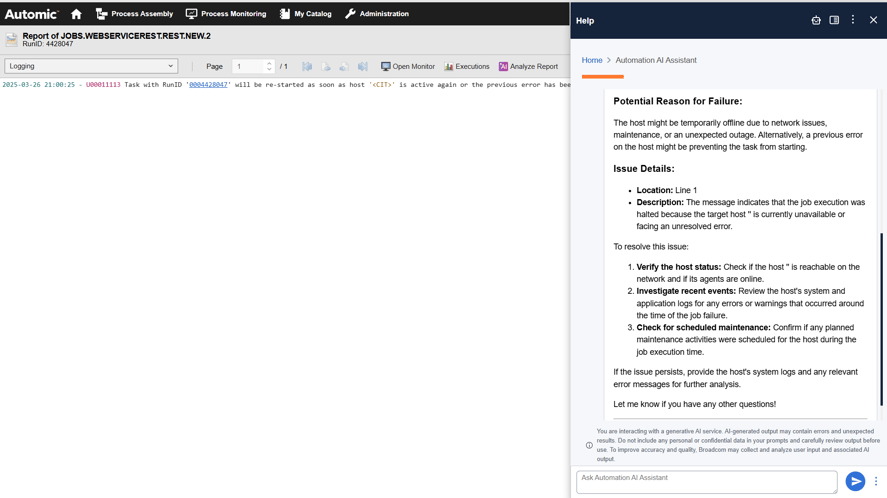Open chat options next to send button
Viewport: 887px width, 498px height.
coord(876,482)
